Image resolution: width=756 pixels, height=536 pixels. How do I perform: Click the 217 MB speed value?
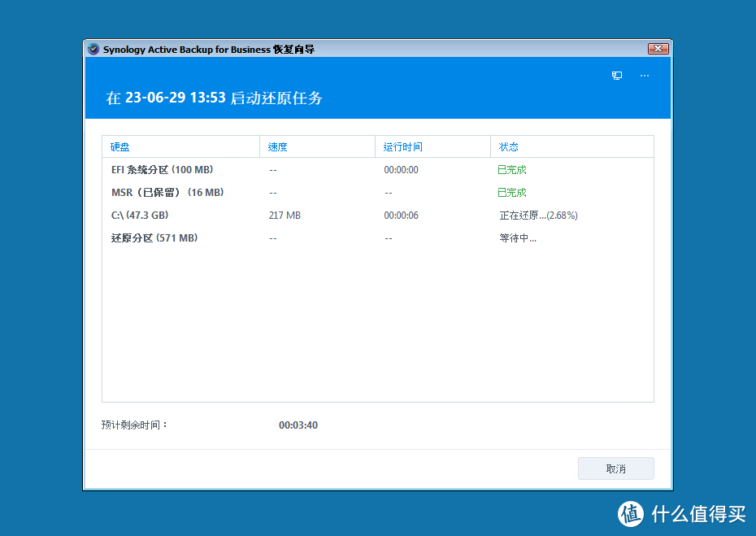[285, 216]
